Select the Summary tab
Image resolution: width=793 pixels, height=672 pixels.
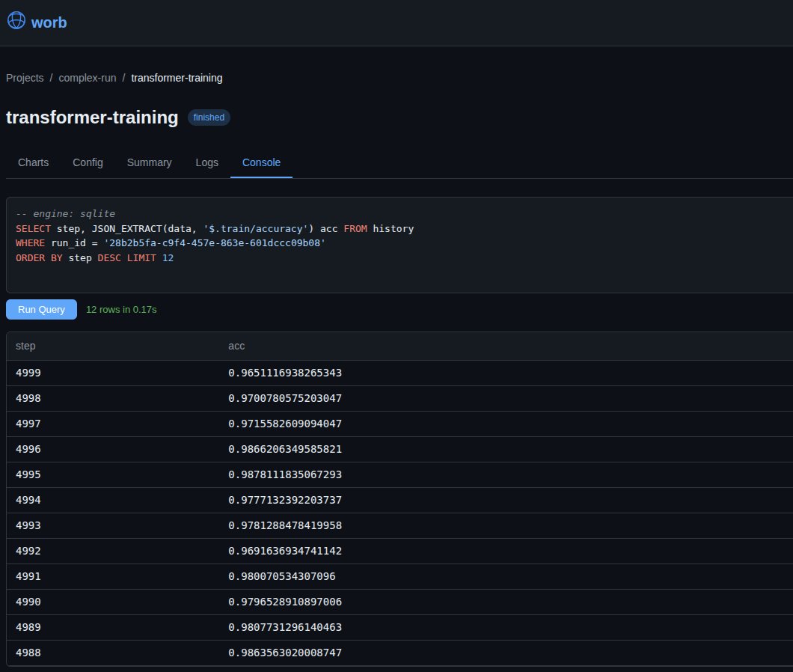pos(149,162)
